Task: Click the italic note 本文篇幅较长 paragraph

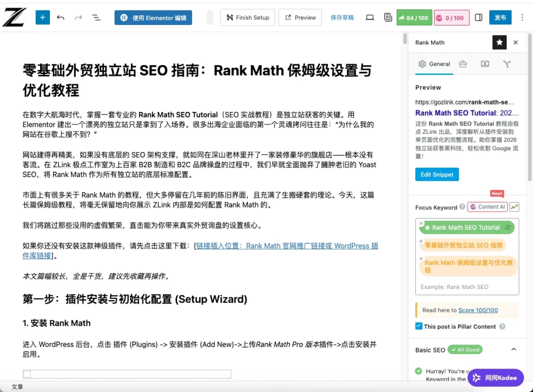Action: click(x=96, y=276)
